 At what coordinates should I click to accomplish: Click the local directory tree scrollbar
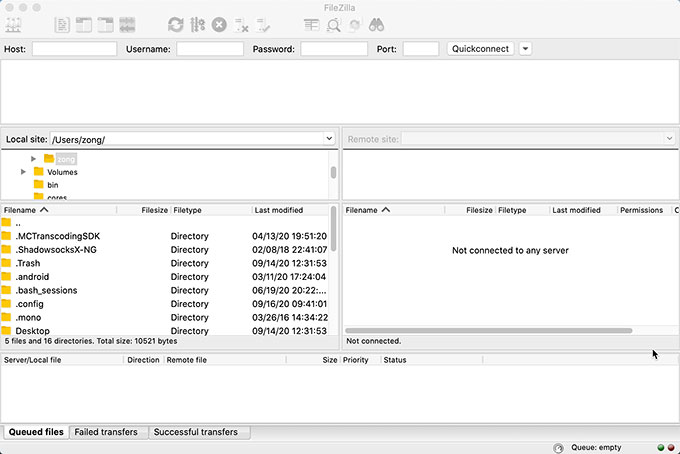point(333,173)
